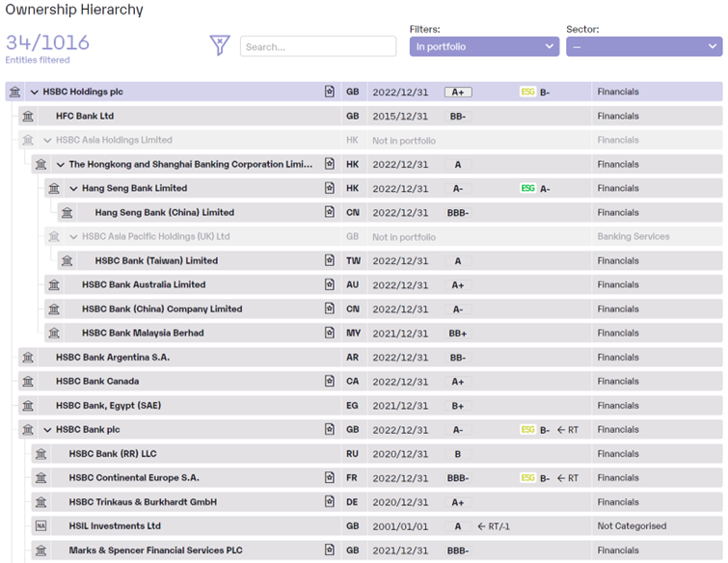Select HSBC Bank Malaysia Berhad entity
This screenshot has width=728, height=563.
click(x=143, y=334)
